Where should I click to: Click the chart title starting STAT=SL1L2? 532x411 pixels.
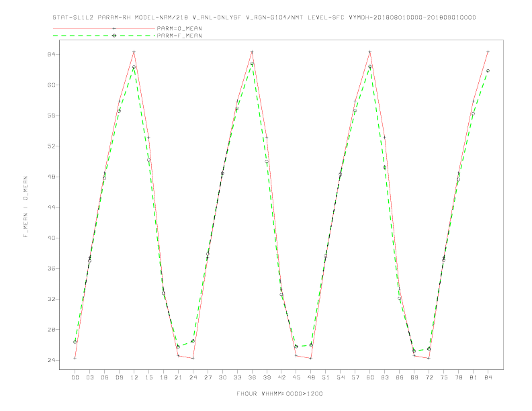[264, 17]
